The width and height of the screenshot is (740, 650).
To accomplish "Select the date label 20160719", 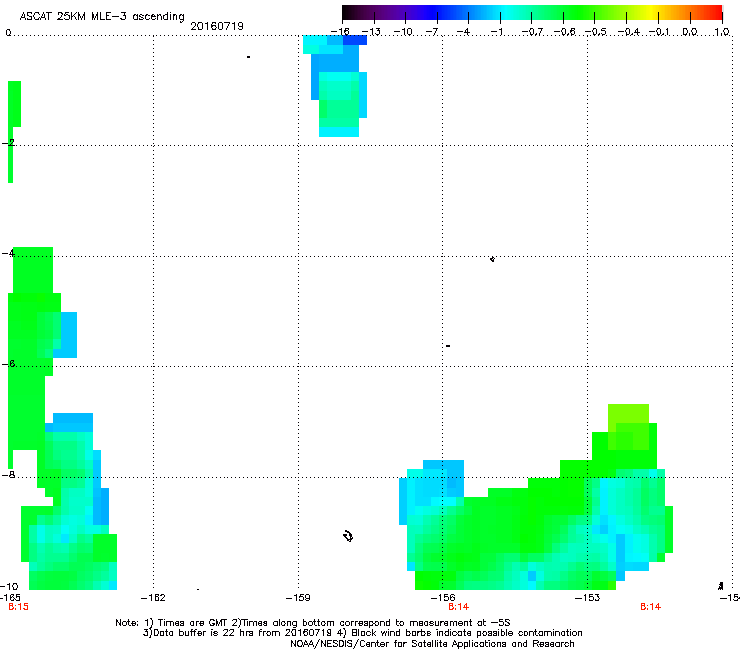I will tap(217, 26).
